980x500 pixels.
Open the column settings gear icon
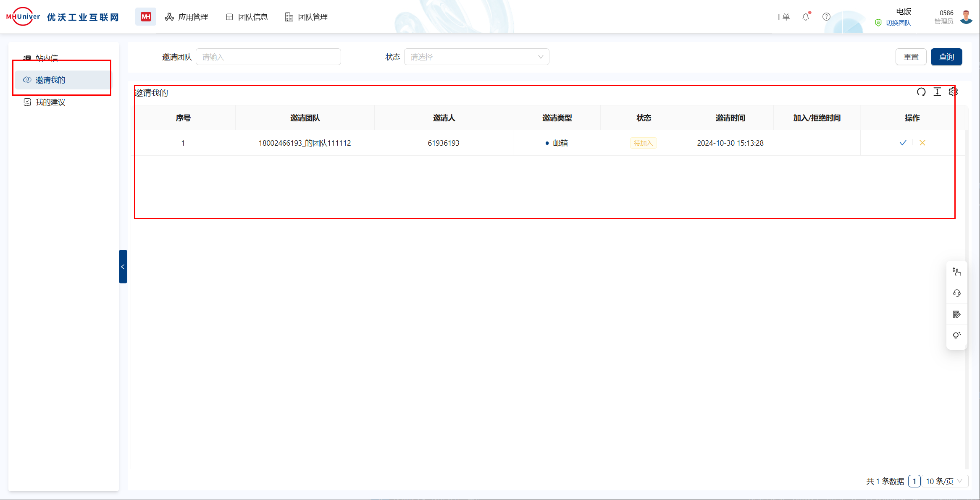tap(953, 92)
